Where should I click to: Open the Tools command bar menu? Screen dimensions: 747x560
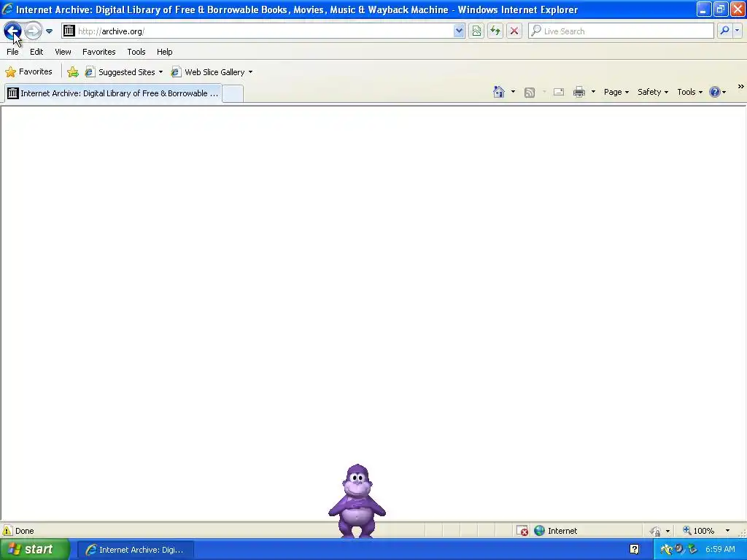pos(690,92)
